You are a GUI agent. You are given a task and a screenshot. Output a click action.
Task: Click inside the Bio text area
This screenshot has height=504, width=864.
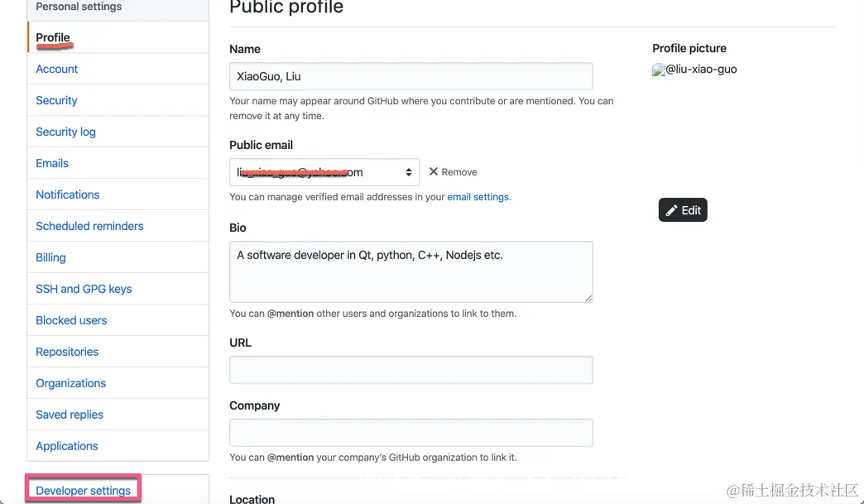tap(410, 271)
